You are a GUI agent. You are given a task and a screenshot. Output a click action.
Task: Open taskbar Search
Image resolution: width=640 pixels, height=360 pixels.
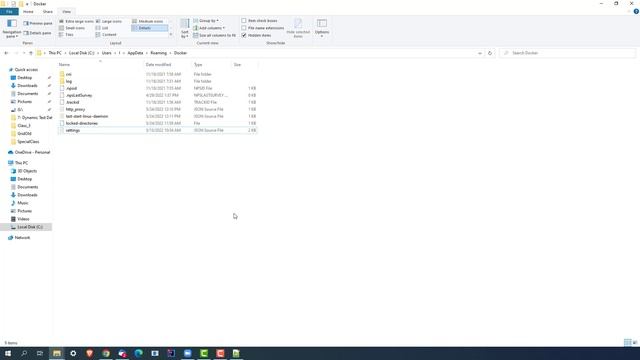(24, 353)
